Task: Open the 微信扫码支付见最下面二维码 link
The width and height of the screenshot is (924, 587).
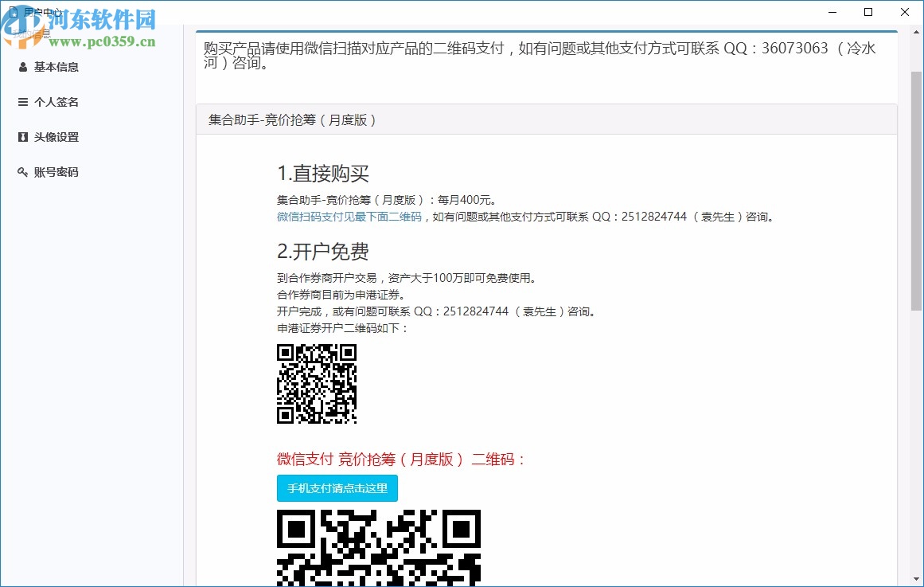Action: pos(349,216)
